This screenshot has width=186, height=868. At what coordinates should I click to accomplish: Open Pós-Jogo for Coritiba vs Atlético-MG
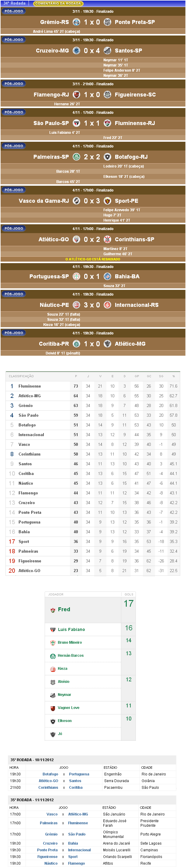[x=14, y=333]
